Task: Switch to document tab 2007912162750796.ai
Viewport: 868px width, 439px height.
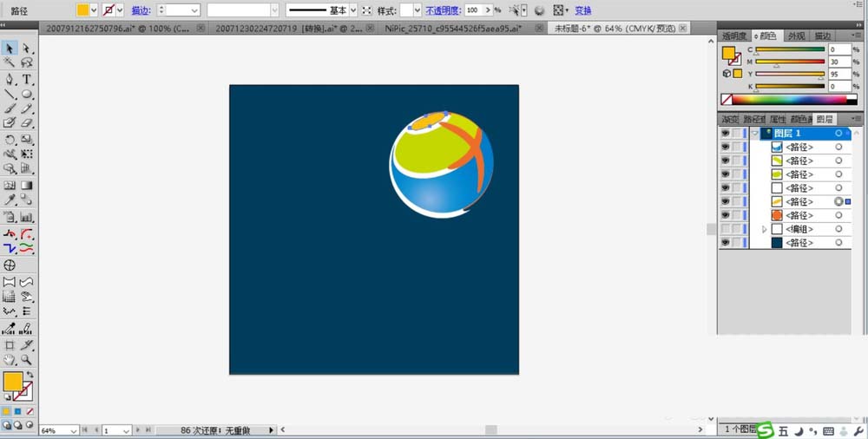Action: (x=118, y=29)
